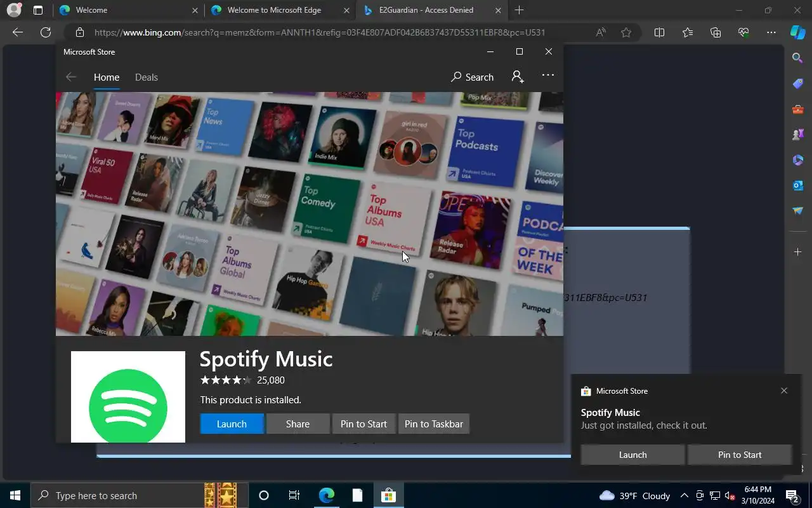
Task: Dismiss the Microsoft Store notification toast
Action: click(x=784, y=391)
